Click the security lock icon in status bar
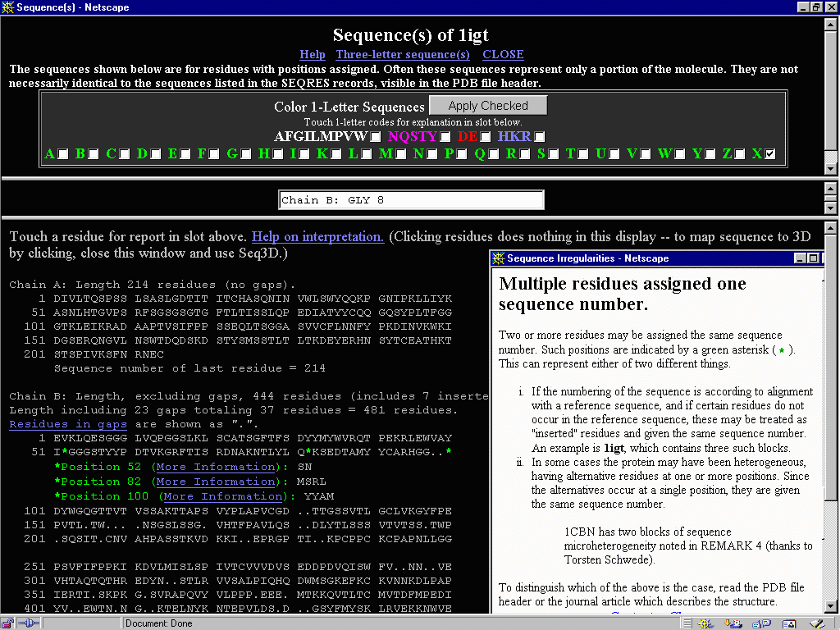840x630 pixels. pos(8,623)
